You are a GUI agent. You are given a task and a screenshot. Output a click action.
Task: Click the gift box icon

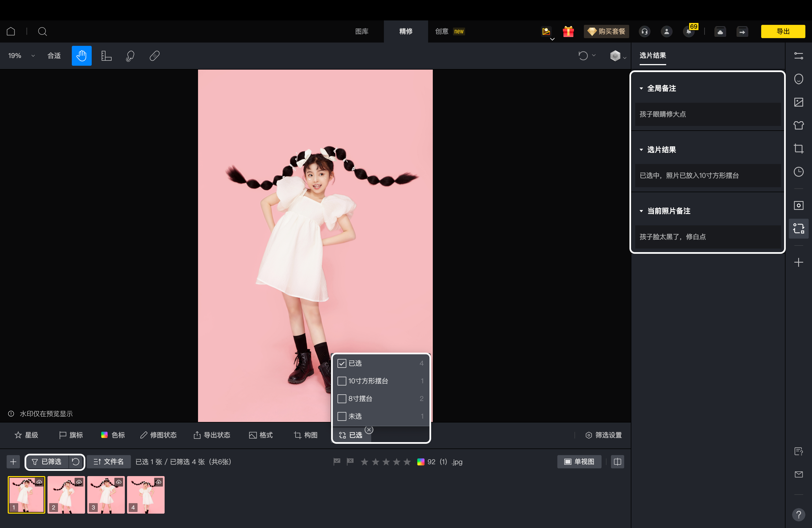pos(568,31)
